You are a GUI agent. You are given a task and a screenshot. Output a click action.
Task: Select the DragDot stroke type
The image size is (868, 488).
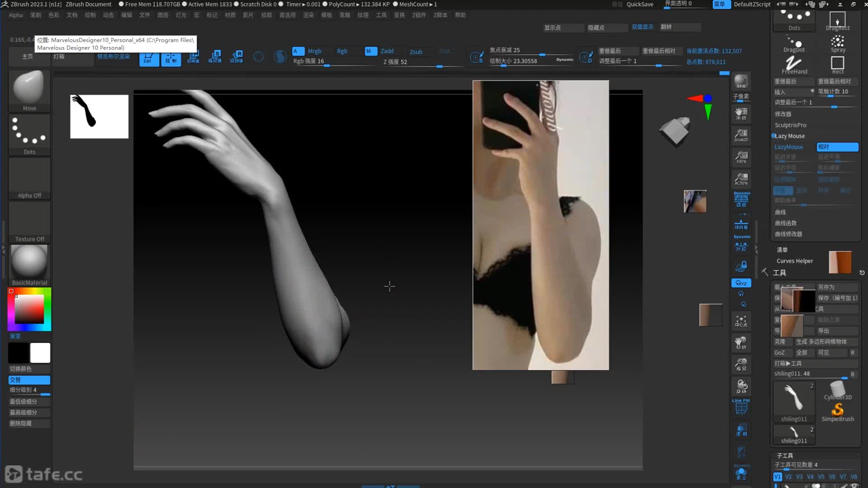[x=794, y=43]
